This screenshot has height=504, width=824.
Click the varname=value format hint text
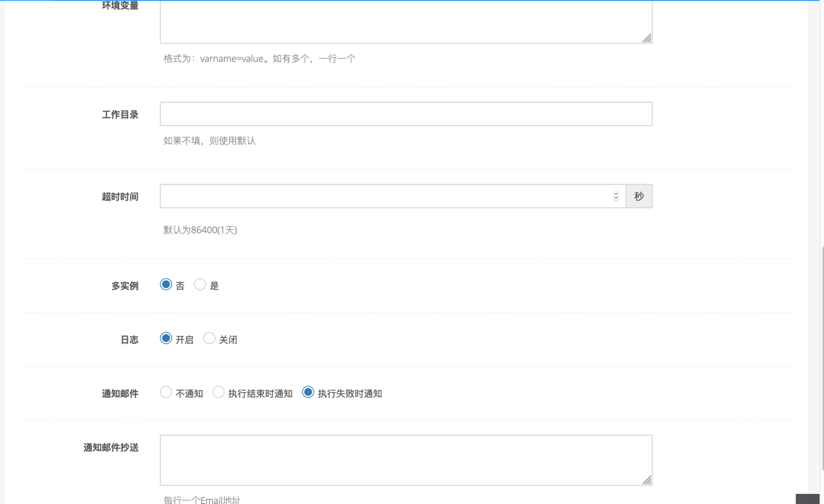coord(257,58)
